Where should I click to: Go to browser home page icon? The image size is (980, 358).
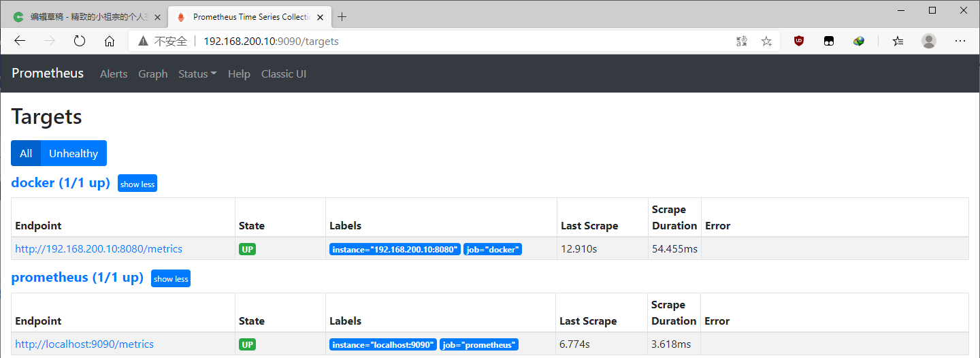point(110,41)
